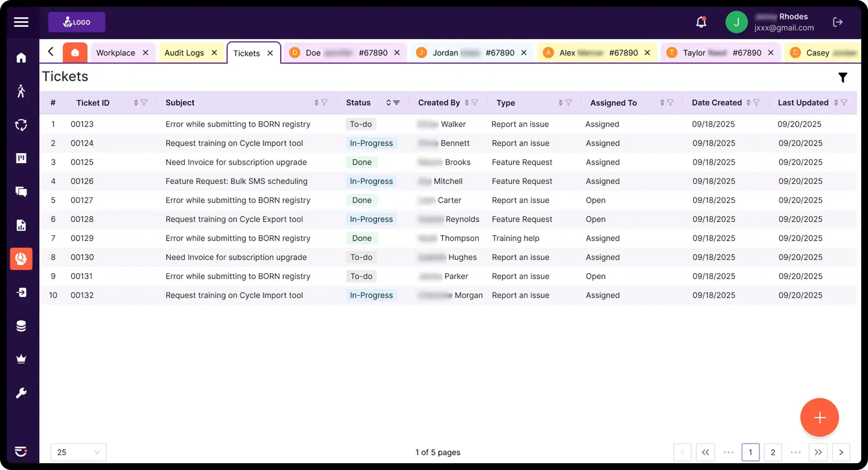
Task: Open the database icon in the sidebar
Action: 21,325
